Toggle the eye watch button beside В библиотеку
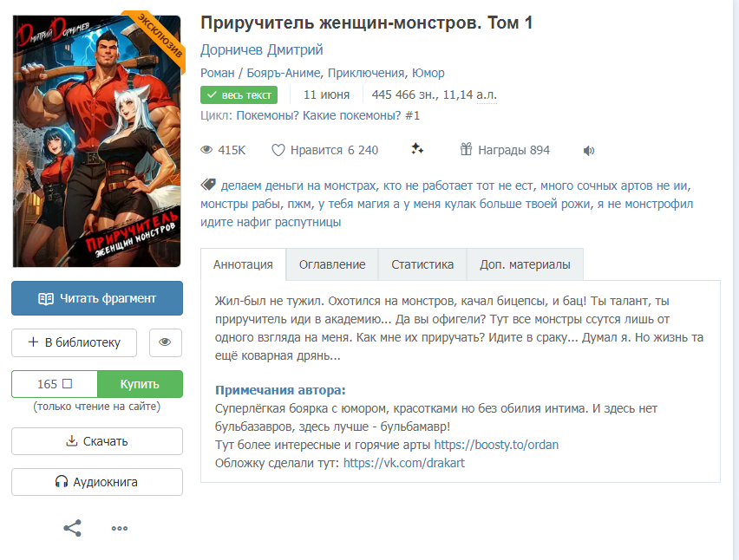This screenshot has width=739, height=560. [166, 342]
